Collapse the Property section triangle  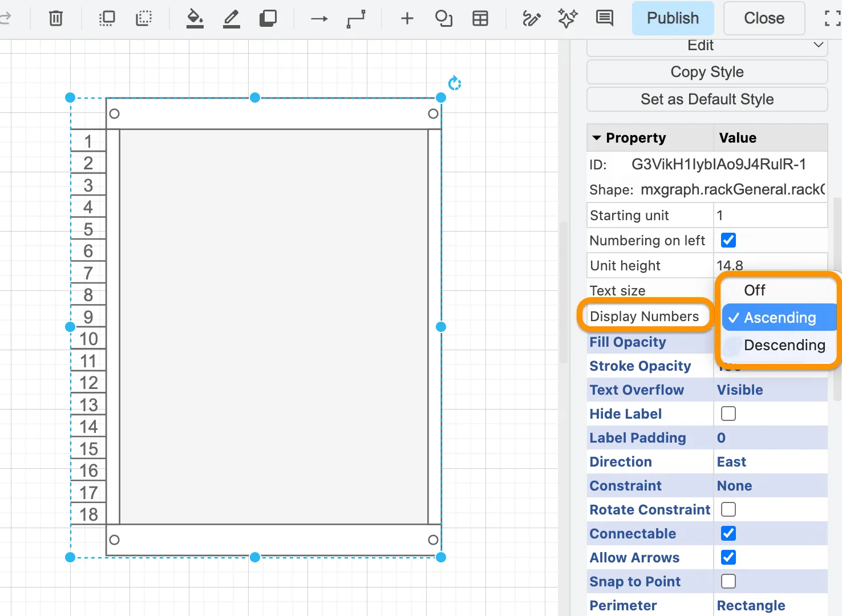597,137
